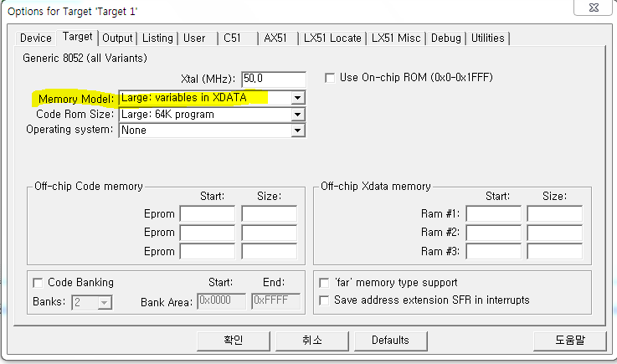
Task: Click Bank Area Start field 0x0000
Action: pos(222,301)
